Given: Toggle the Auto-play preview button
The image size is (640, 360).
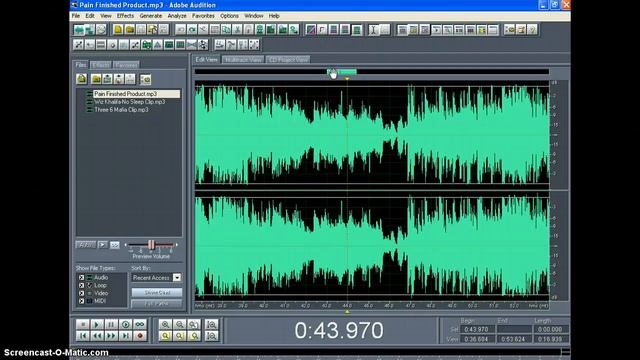Looking at the screenshot, I should click(86, 245).
